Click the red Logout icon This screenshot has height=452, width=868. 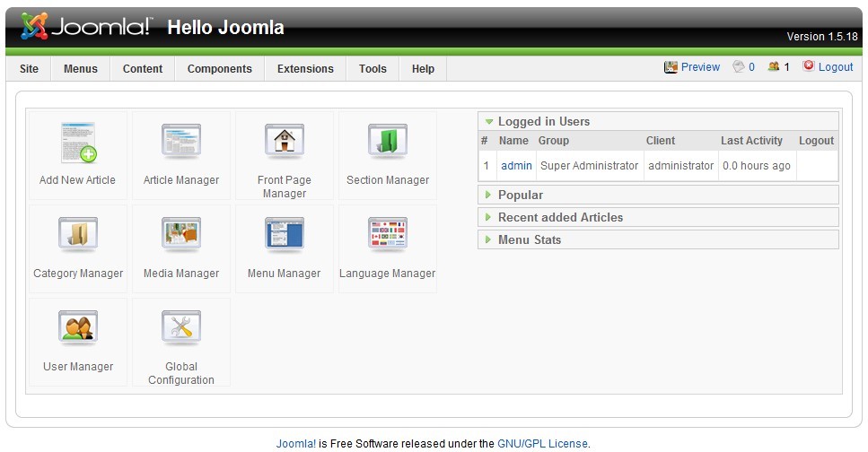(809, 65)
